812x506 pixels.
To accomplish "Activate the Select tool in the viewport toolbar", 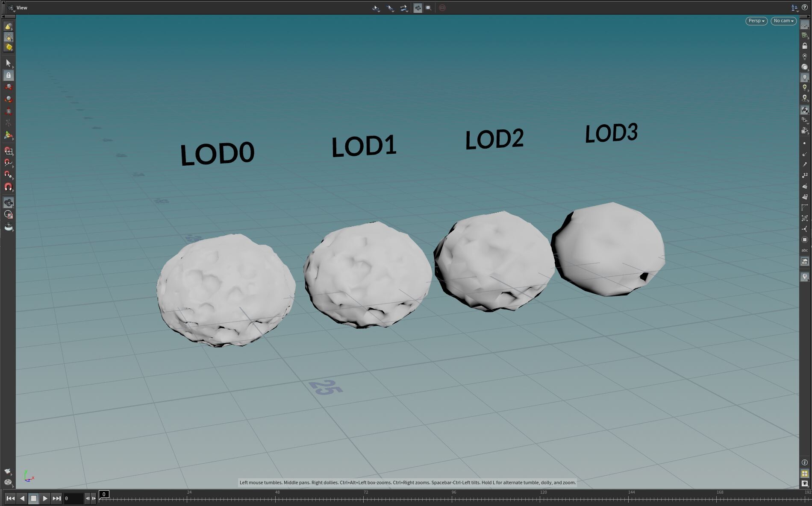I will pyautogui.click(x=9, y=63).
